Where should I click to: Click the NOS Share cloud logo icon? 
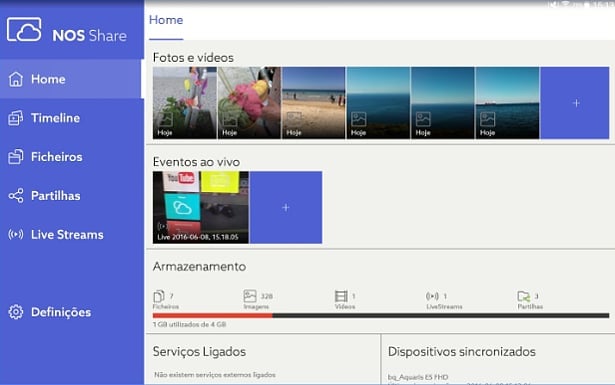click(24, 29)
